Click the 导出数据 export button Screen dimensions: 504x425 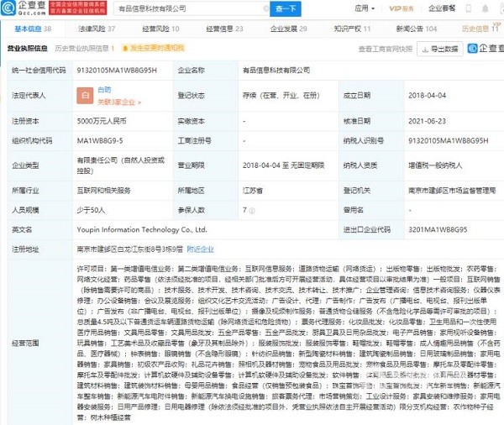(x=439, y=49)
